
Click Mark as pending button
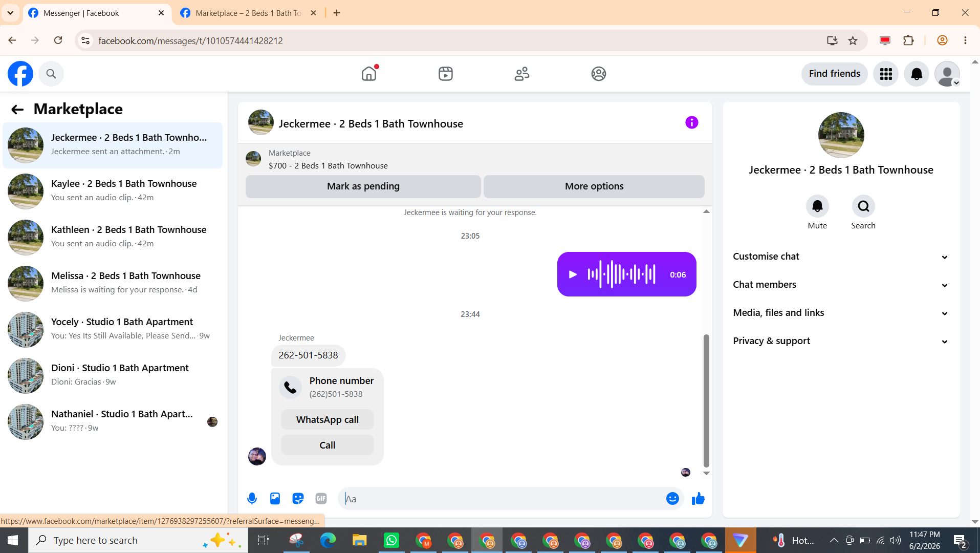click(363, 186)
